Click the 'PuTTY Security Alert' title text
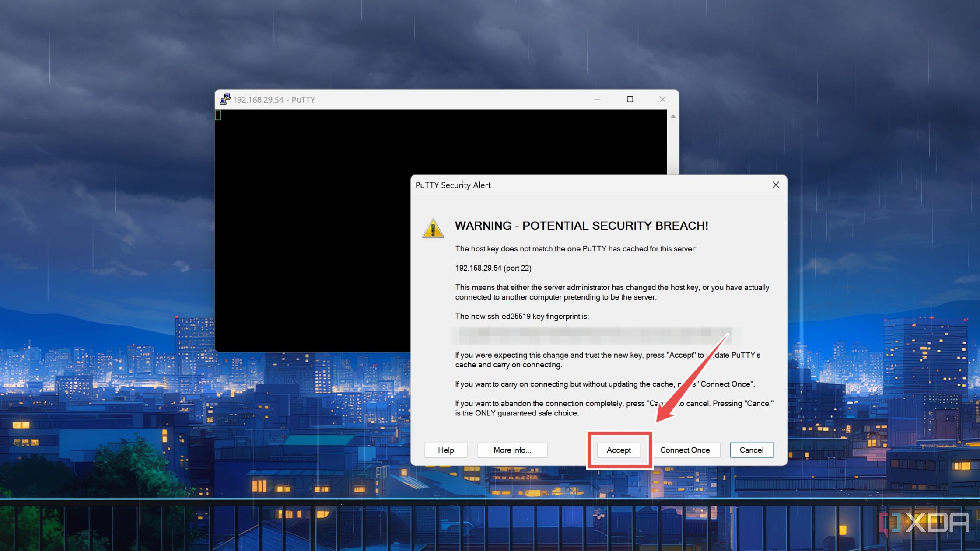Screen dimensions: 980x551 click(x=453, y=185)
